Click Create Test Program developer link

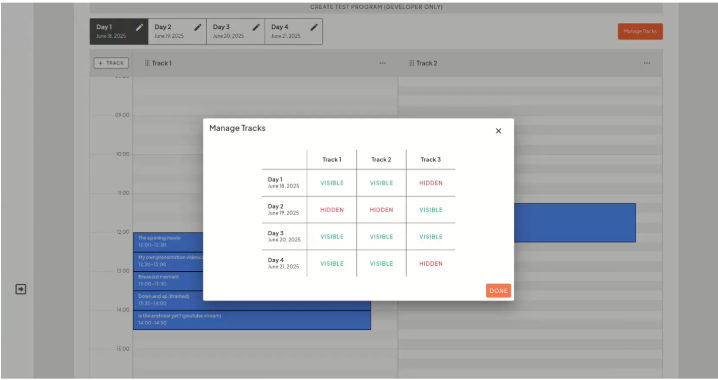coord(376,7)
